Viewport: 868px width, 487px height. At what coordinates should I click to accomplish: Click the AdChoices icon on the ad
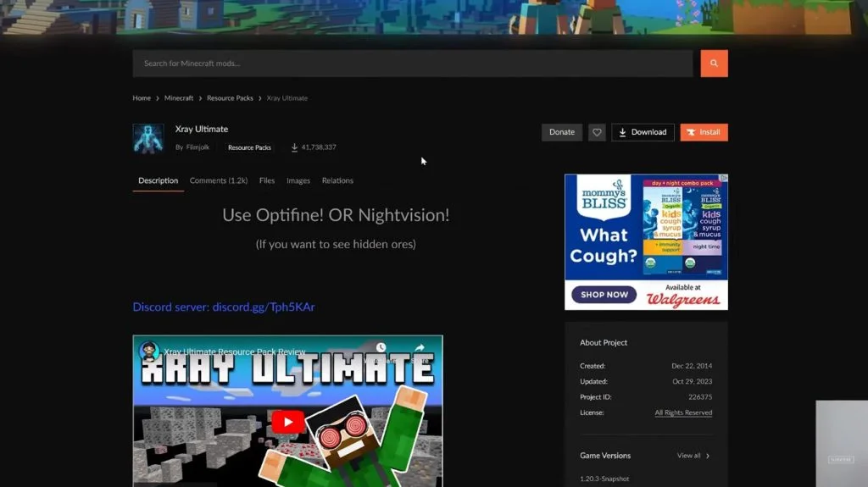[723, 178]
